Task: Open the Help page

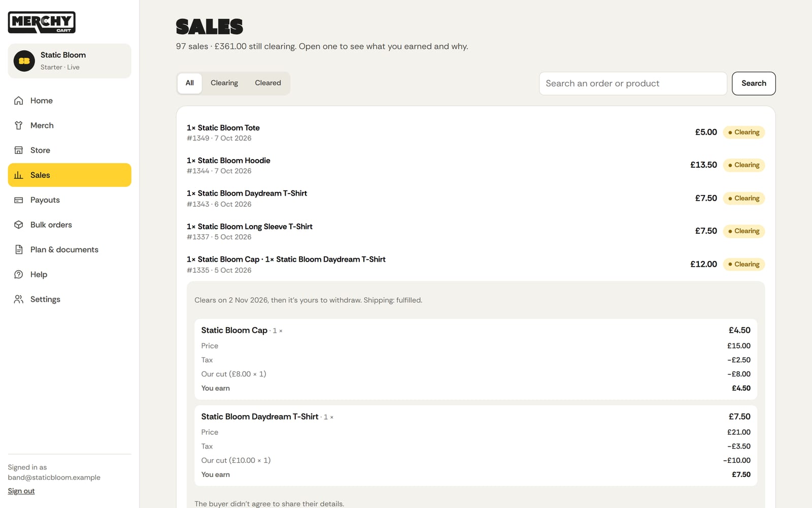Action: point(70,274)
